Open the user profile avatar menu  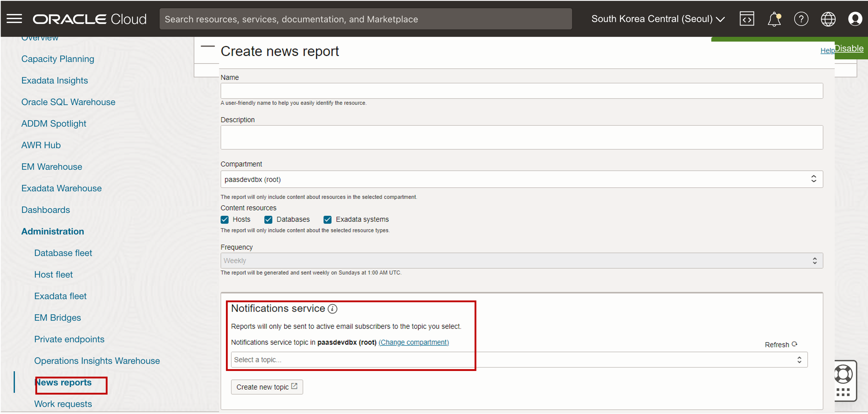click(855, 19)
